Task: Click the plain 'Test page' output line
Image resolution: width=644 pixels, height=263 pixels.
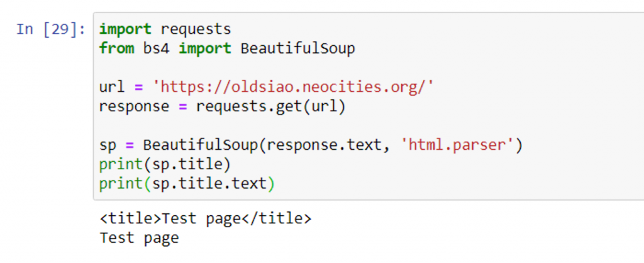Action: [139, 238]
